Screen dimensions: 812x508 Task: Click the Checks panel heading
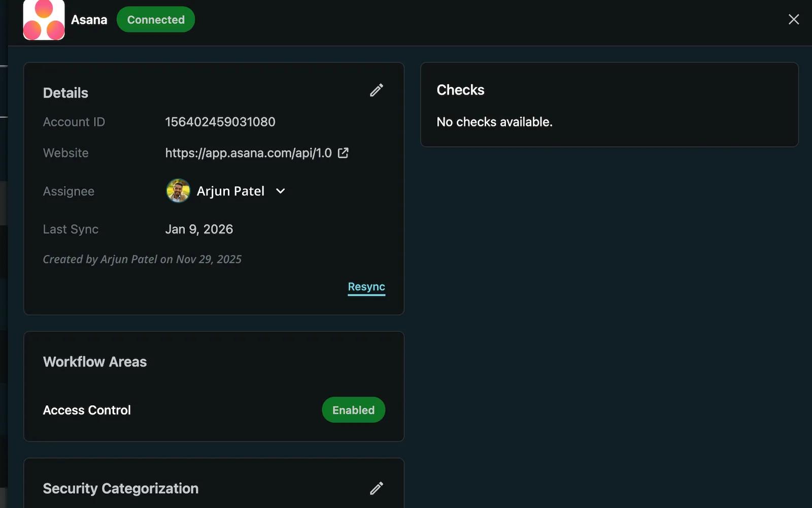click(460, 90)
